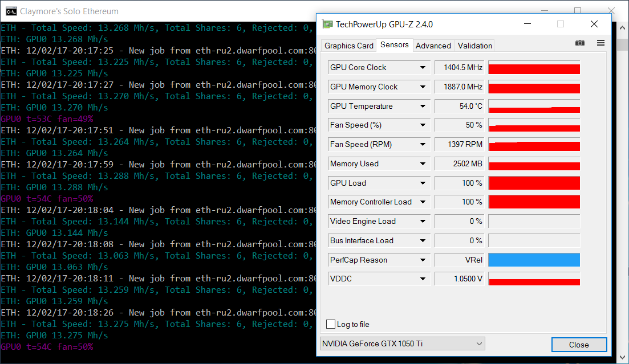Viewport: 629px width, 364px height.
Task: Click the Close button in GPU-Z
Action: coord(579,345)
